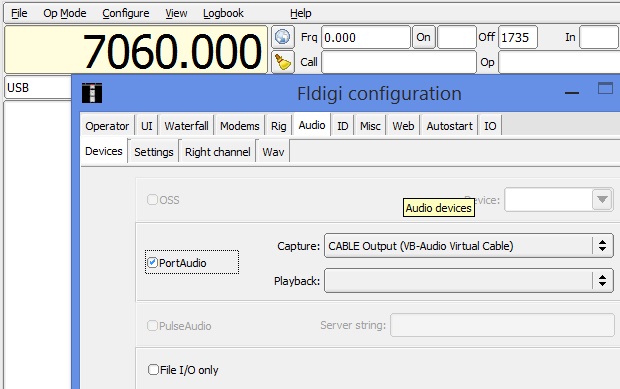Click the Frq input field
Screen dimensions: 620x389
(x=366, y=37)
